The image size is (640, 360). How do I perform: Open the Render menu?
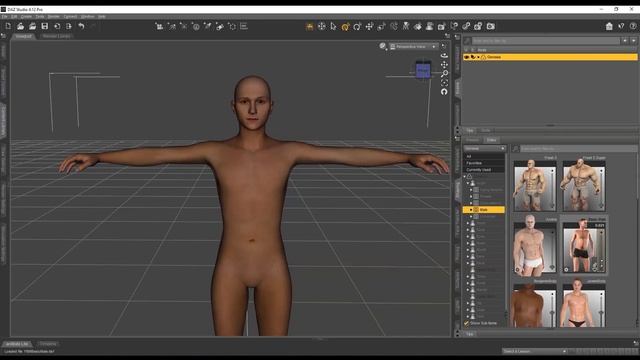point(54,17)
